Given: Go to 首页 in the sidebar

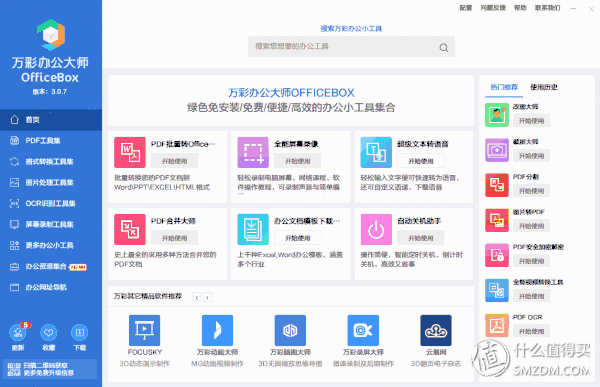Looking at the screenshot, I should click(x=51, y=120).
